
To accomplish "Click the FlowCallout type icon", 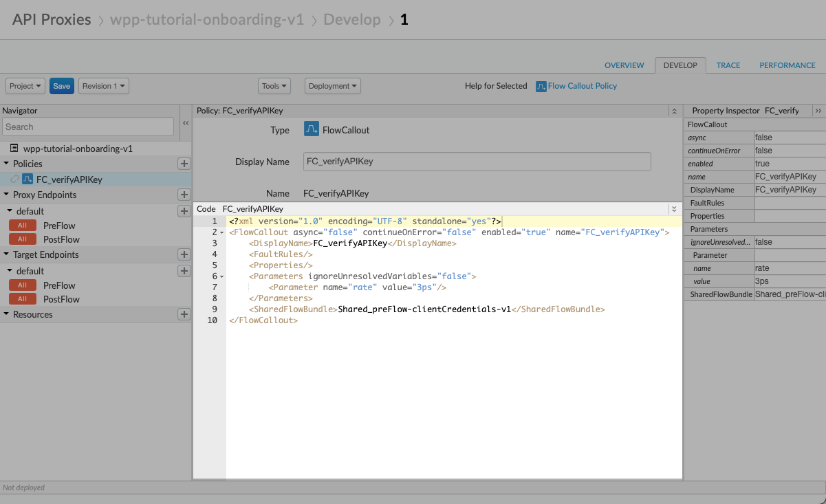I will coord(312,129).
